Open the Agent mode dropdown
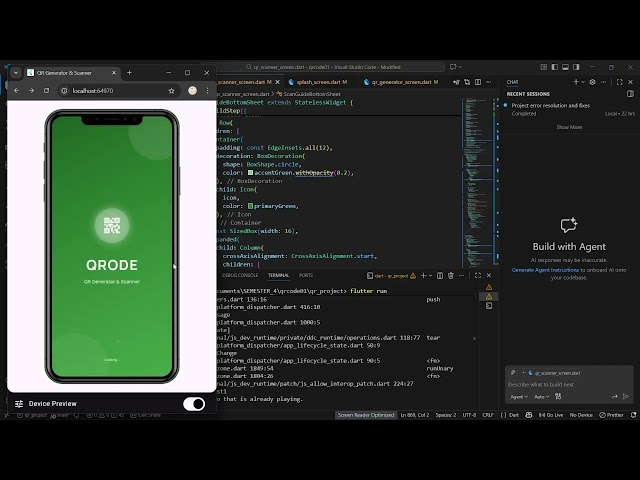This screenshot has height=480, width=640. point(519,396)
